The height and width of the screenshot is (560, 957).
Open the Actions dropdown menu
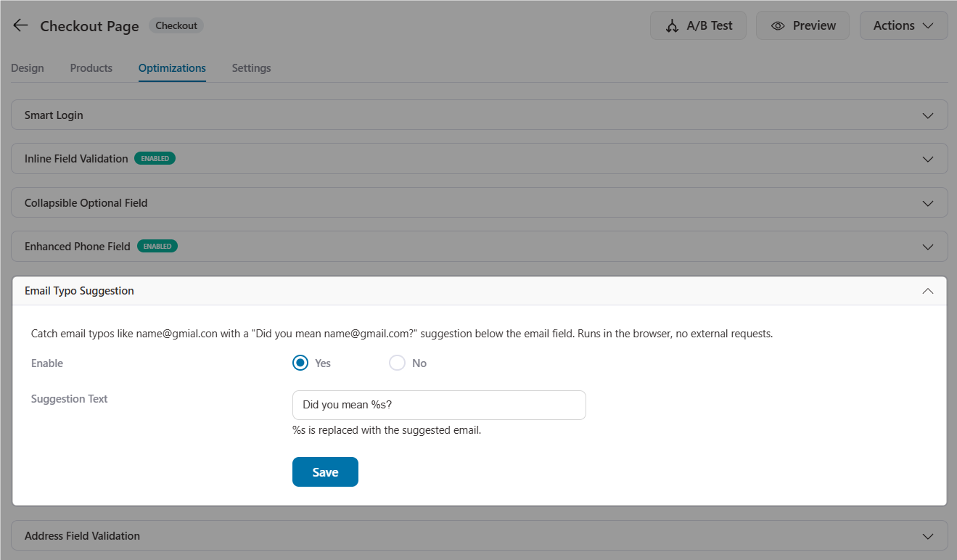903,25
